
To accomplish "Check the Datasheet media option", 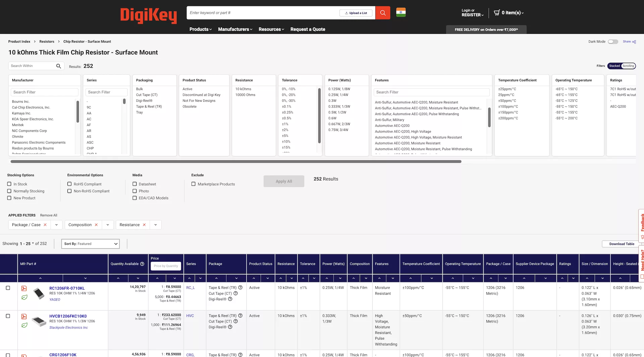I will click(x=135, y=184).
